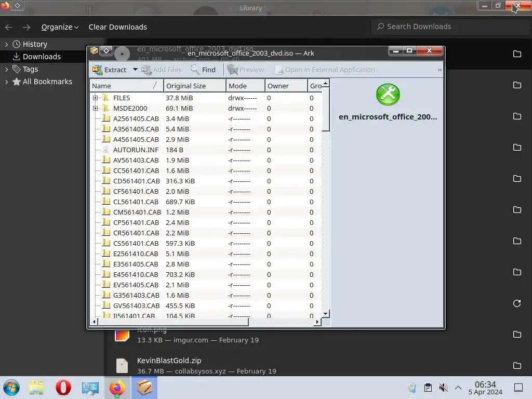
Task: Click the Search Downloads field
Action: [450, 26]
